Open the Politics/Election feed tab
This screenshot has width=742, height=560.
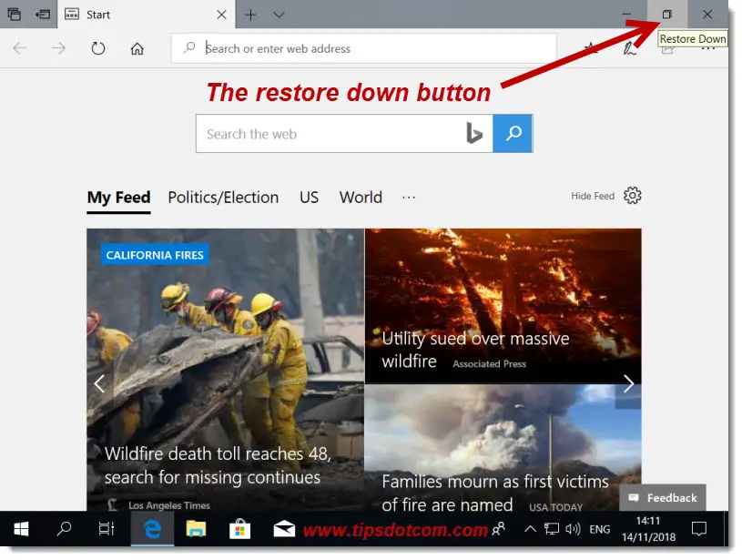pyautogui.click(x=223, y=198)
